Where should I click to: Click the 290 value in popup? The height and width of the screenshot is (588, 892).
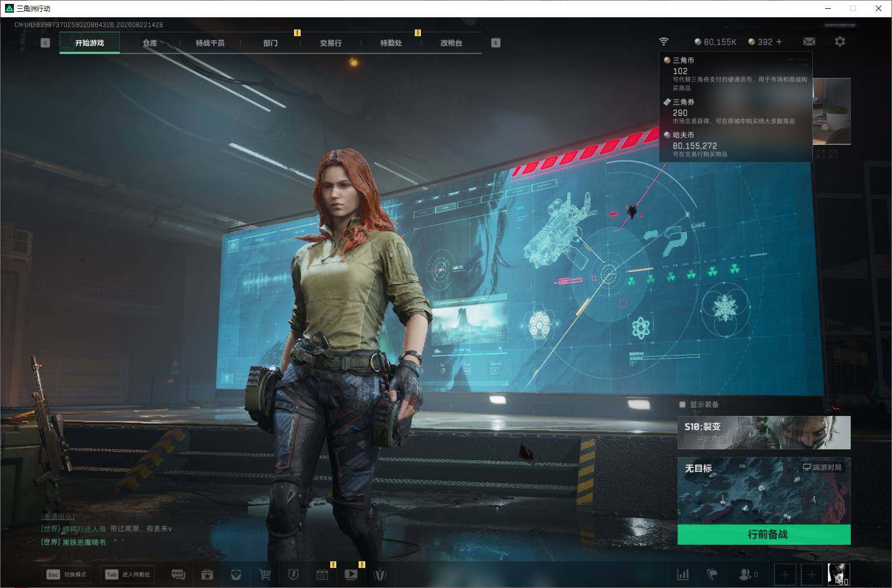(x=680, y=112)
